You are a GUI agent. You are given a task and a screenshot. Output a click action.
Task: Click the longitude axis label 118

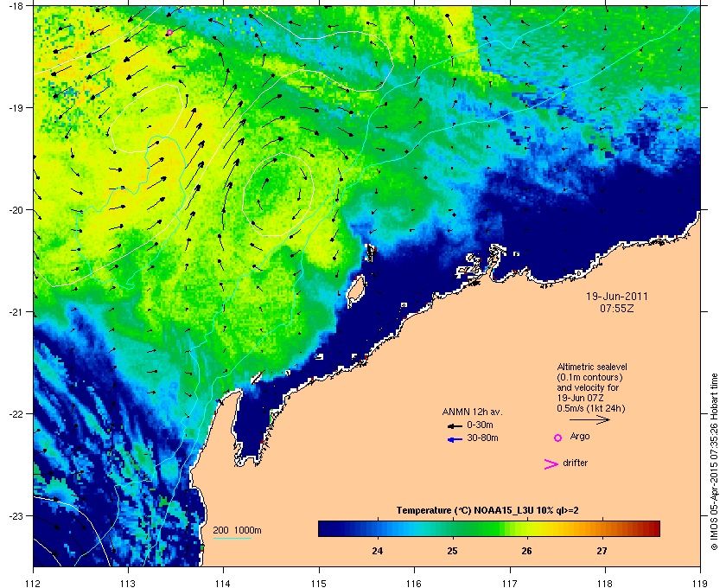[605, 583]
